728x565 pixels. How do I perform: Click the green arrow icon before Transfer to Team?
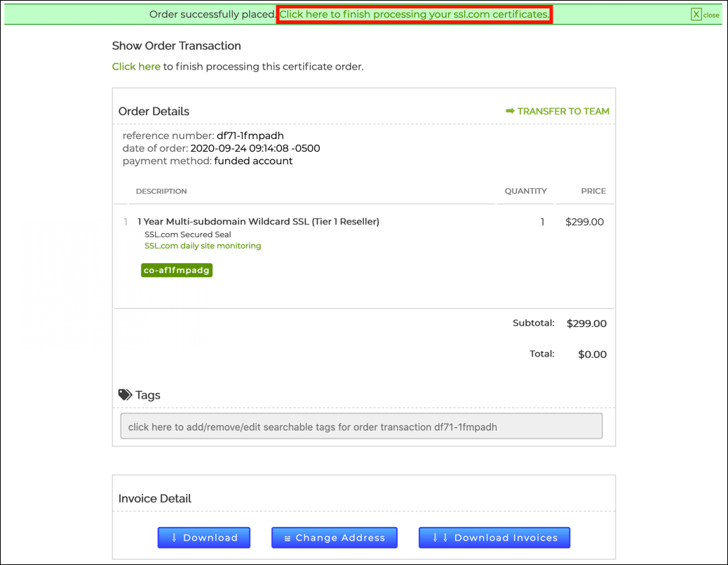(x=510, y=111)
